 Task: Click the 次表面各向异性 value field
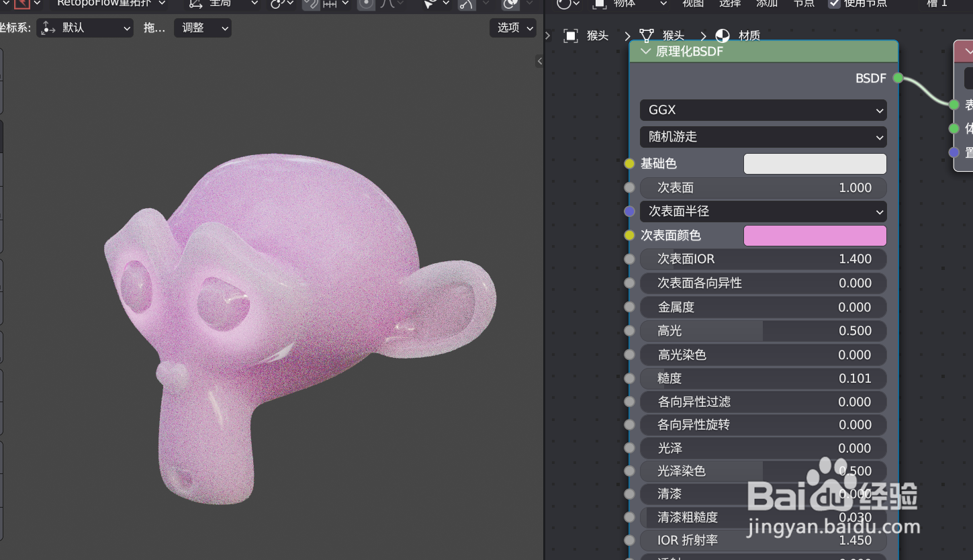(763, 283)
